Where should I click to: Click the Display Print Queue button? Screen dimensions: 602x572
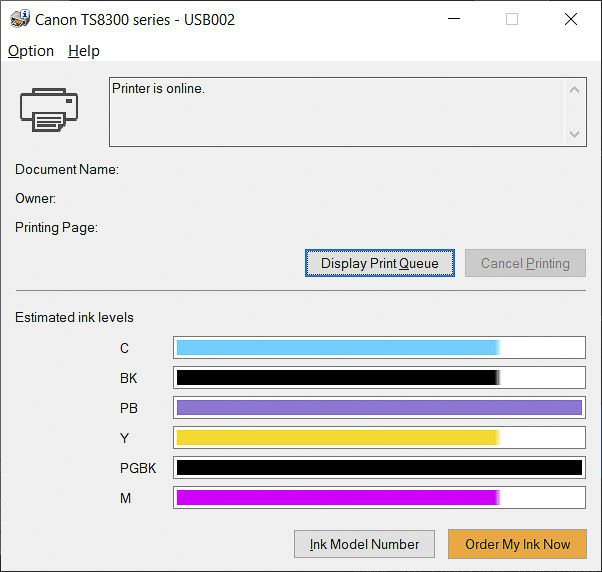point(380,263)
